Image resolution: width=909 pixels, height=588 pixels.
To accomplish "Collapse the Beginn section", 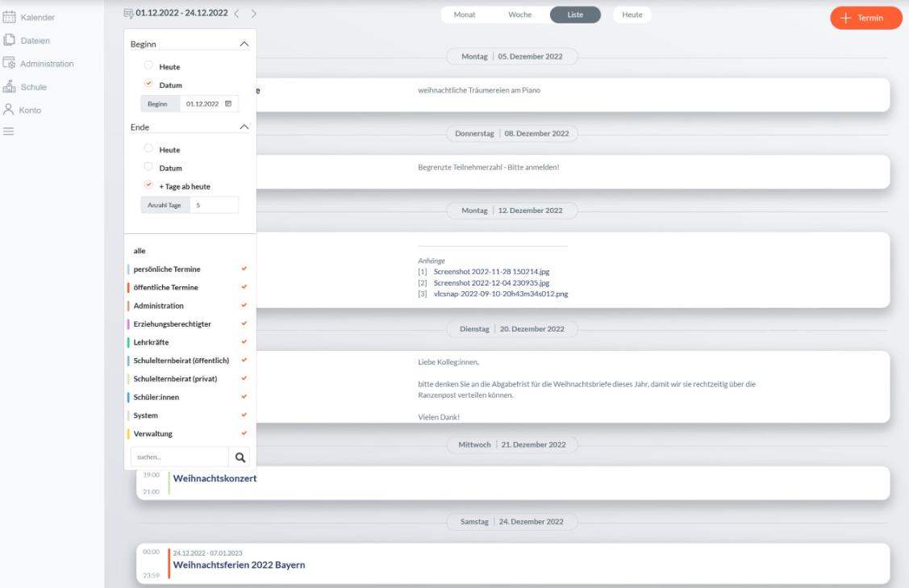I will click(x=244, y=44).
